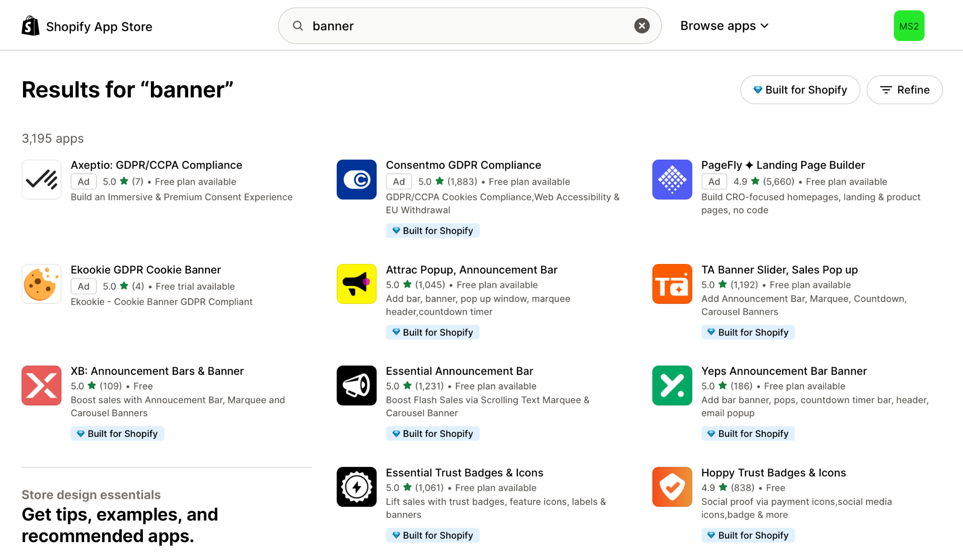Click Ekookie 'Free trial available' text
The image size is (963, 560).
[195, 286]
